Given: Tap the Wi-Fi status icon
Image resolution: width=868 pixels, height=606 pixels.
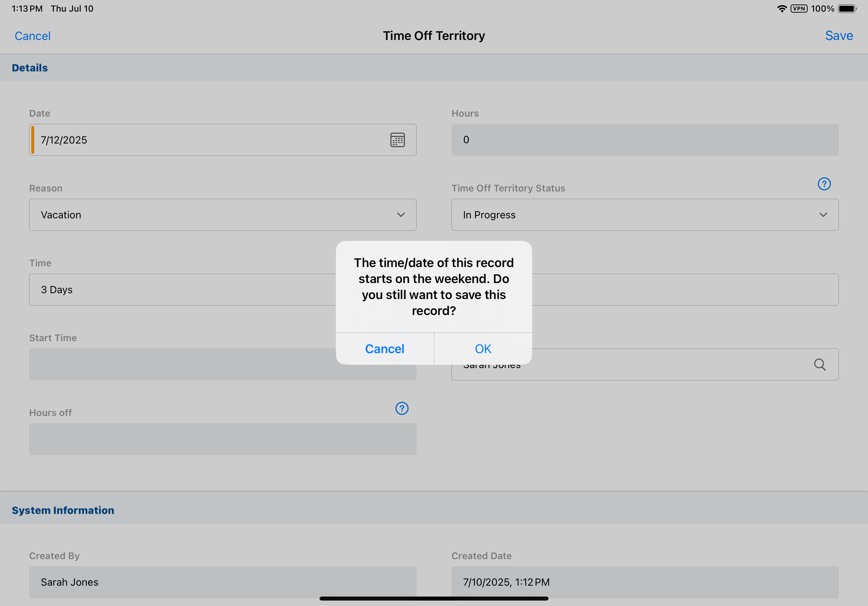Looking at the screenshot, I should coord(781,9).
